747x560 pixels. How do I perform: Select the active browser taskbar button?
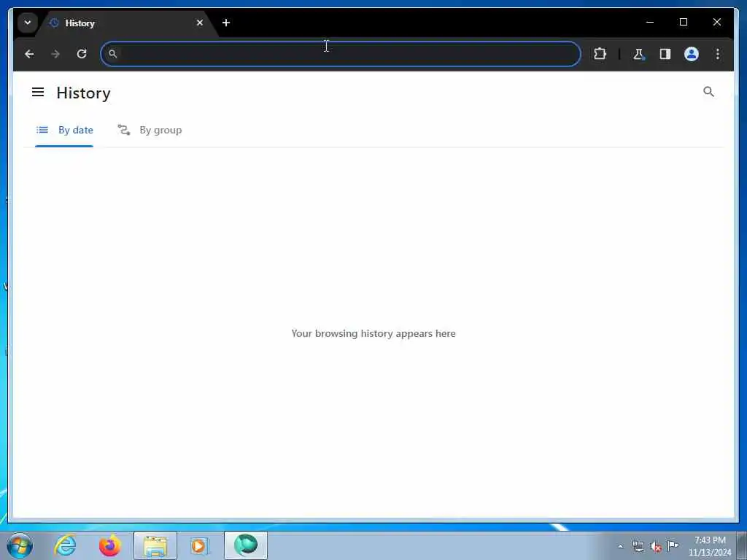tap(246, 545)
